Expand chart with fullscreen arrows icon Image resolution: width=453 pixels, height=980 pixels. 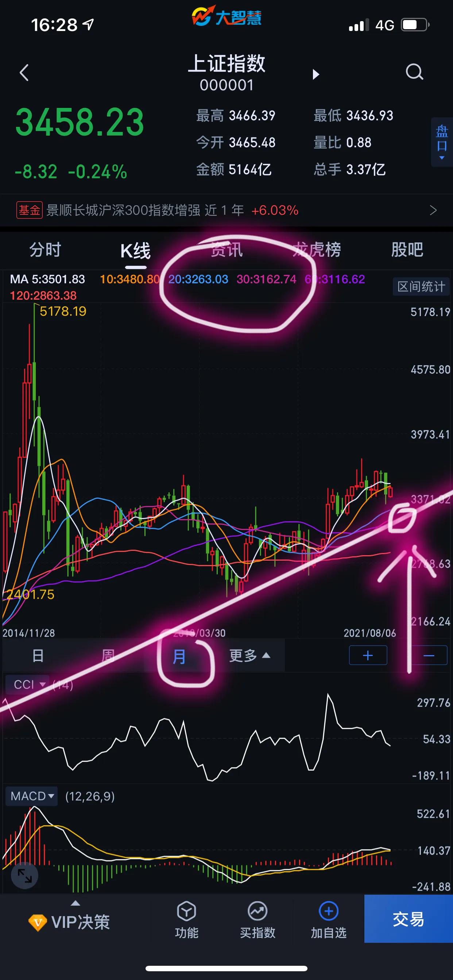[25, 875]
